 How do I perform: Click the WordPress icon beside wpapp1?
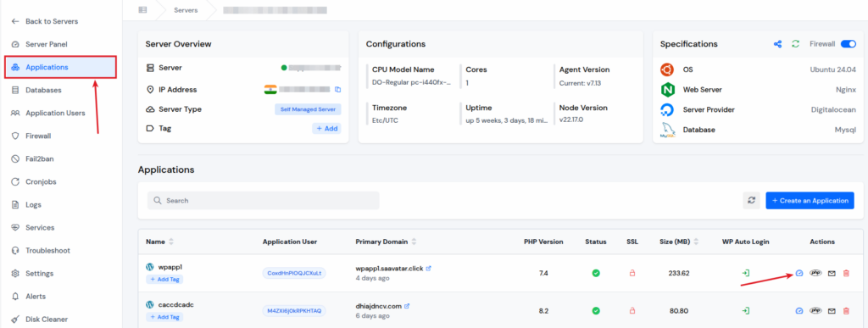coord(149,267)
